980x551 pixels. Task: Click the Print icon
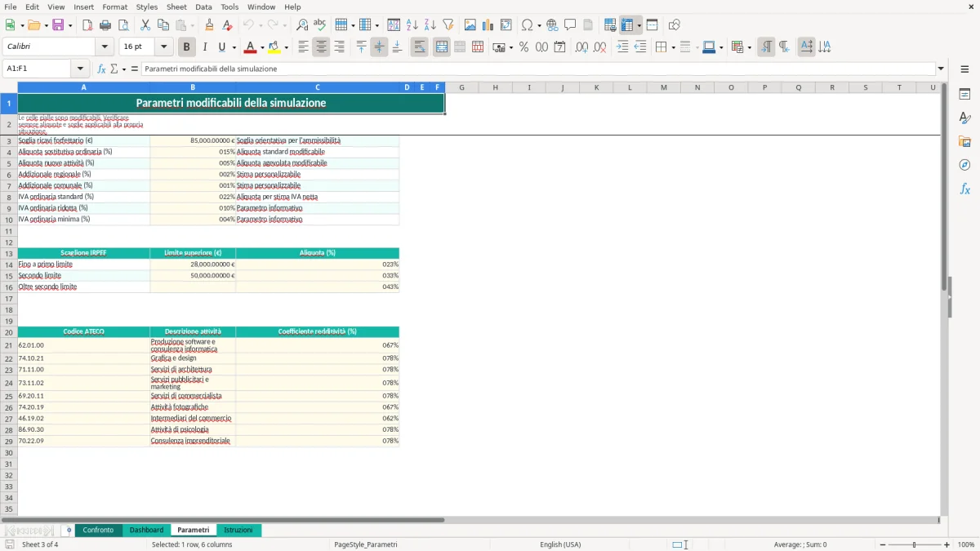105,25
